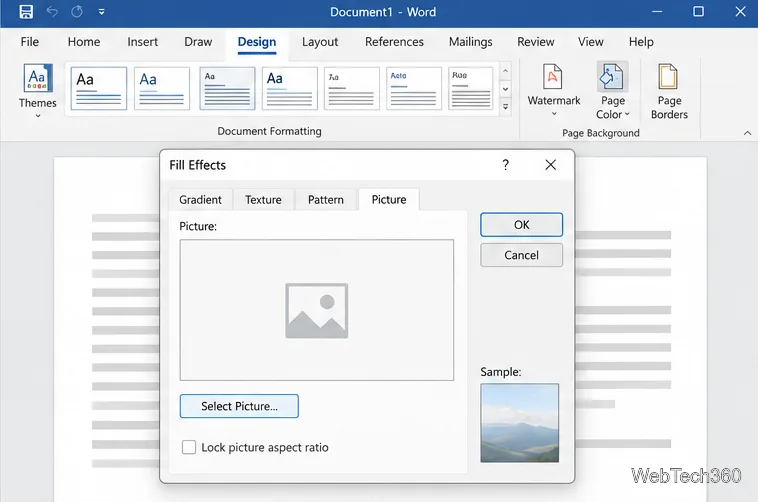The width and height of the screenshot is (758, 502).
Task: Switch to the View tab
Action: pos(591,42)
